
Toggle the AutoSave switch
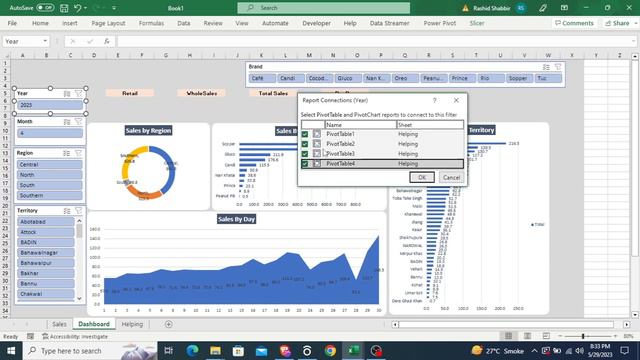pos(45,8)
